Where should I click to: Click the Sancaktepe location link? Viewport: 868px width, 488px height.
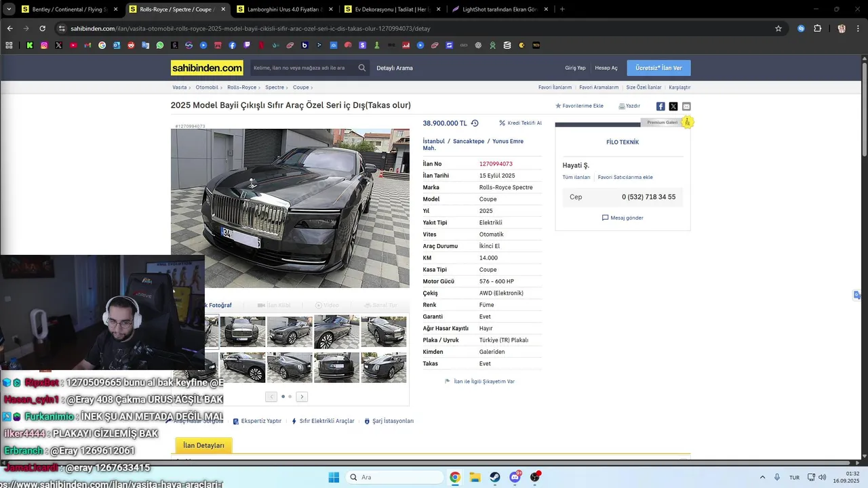tap(469, 141)
